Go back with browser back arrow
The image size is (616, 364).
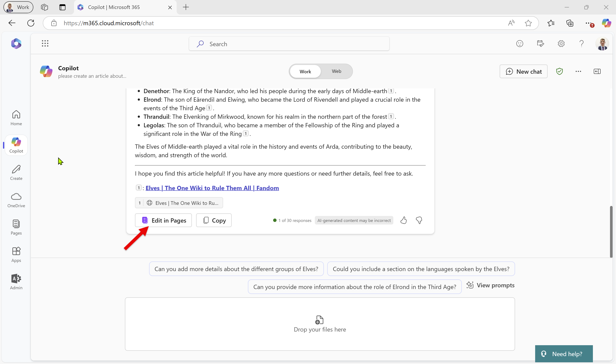[12, 23]
